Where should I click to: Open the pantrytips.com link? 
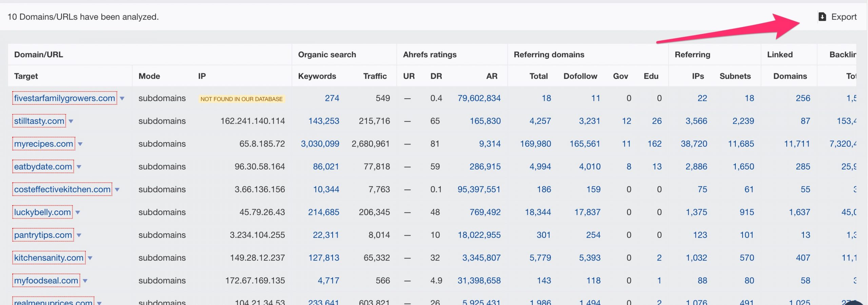[x=43, y=235]
